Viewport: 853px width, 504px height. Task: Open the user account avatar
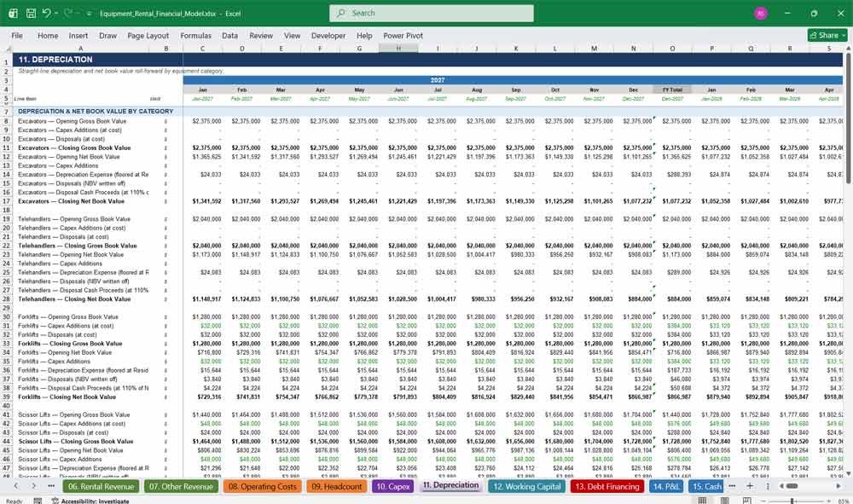(761, 13)
